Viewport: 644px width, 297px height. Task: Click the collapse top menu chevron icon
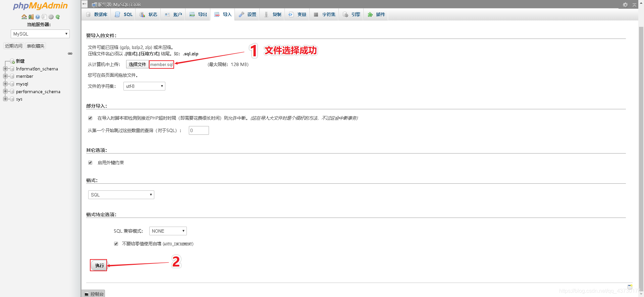634,5
